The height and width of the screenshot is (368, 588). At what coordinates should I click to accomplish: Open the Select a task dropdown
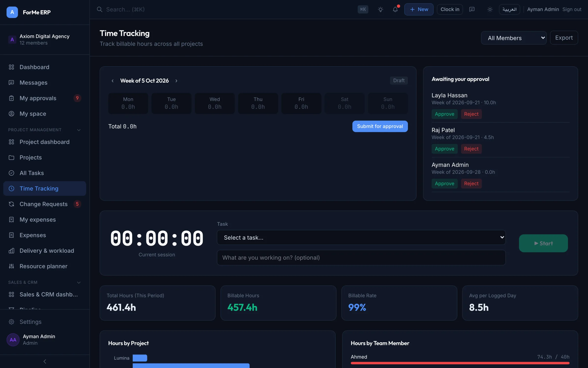[361, 237]
